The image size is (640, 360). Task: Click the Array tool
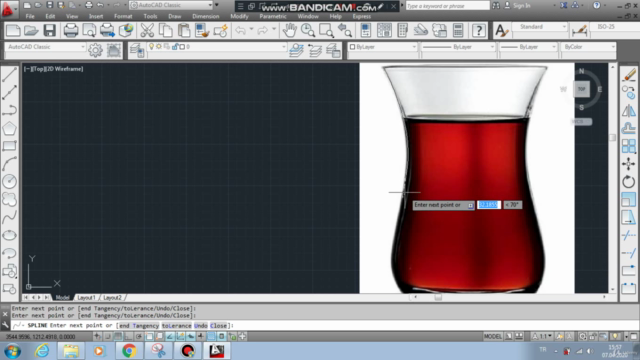pyautogui.click(x=629, y=146)
